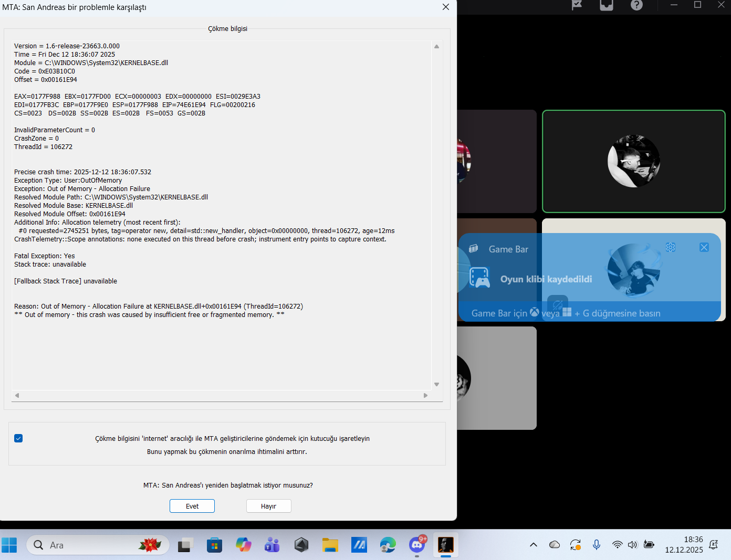Open File Explorer from the taskbar
731x560 pixels.
(x=330, y=545)
